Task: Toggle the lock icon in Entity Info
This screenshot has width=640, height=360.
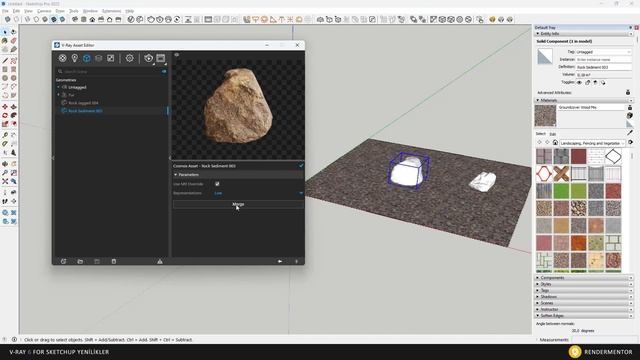Action: click(587, 82)
